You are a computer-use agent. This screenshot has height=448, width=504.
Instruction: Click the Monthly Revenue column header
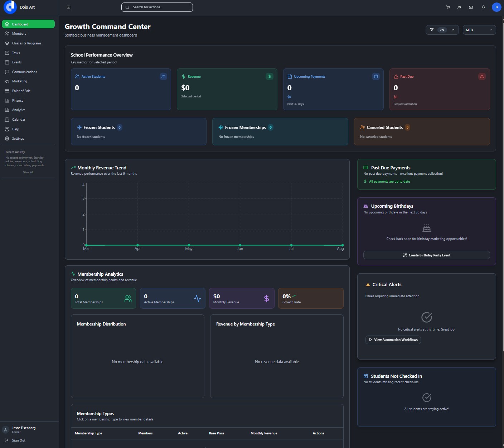[x=264, y=433]
